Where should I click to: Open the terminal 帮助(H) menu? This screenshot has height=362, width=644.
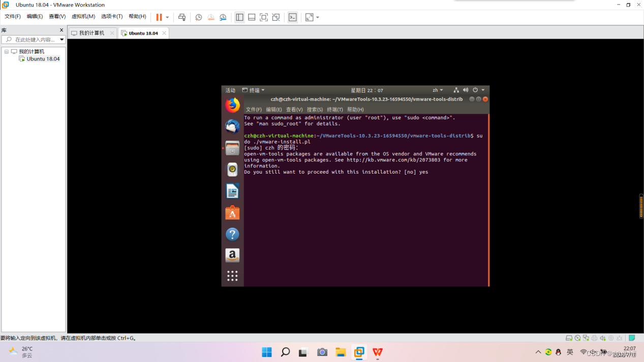(x=355, y=110)
